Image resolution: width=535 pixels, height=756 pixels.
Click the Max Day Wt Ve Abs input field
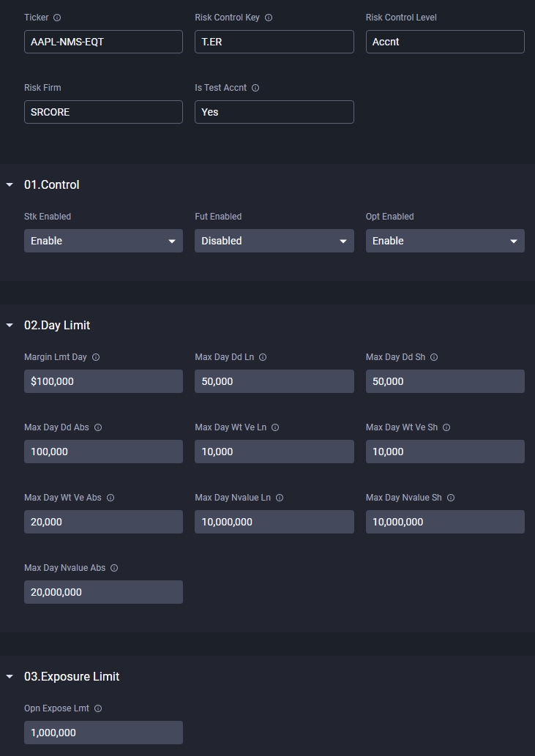(103, 522)
